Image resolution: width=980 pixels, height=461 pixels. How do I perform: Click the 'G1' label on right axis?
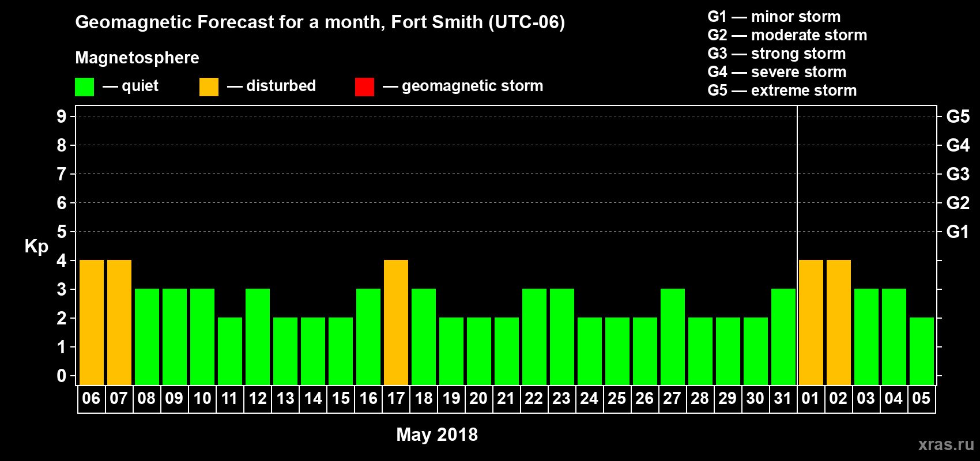[x=958, y=232]
